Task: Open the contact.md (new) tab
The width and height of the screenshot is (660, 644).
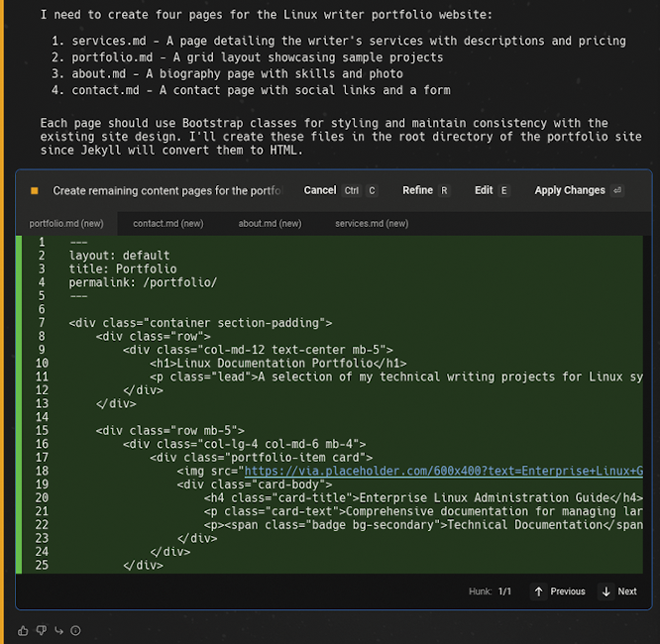Action: [167, 224]
